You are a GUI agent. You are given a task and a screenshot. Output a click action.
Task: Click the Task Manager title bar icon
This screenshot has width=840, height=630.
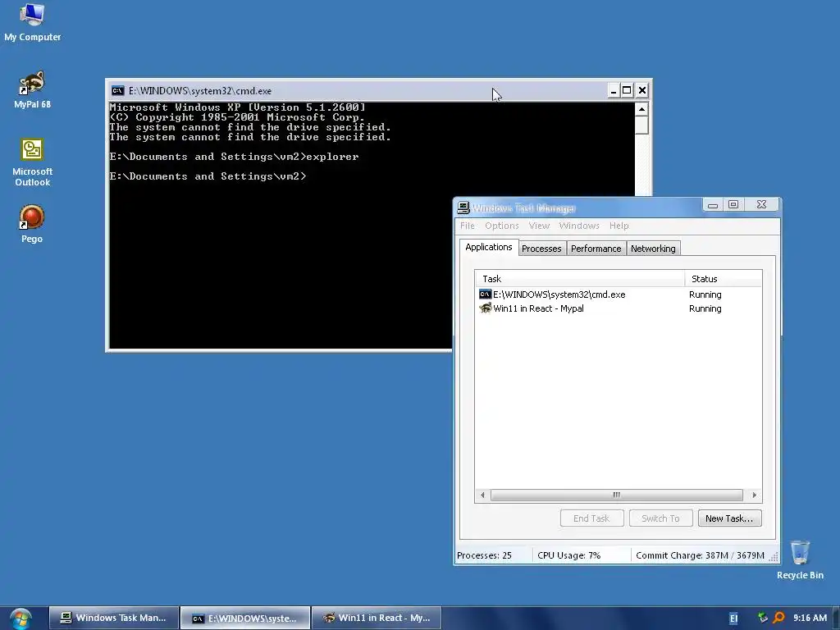tap(463, 208)
